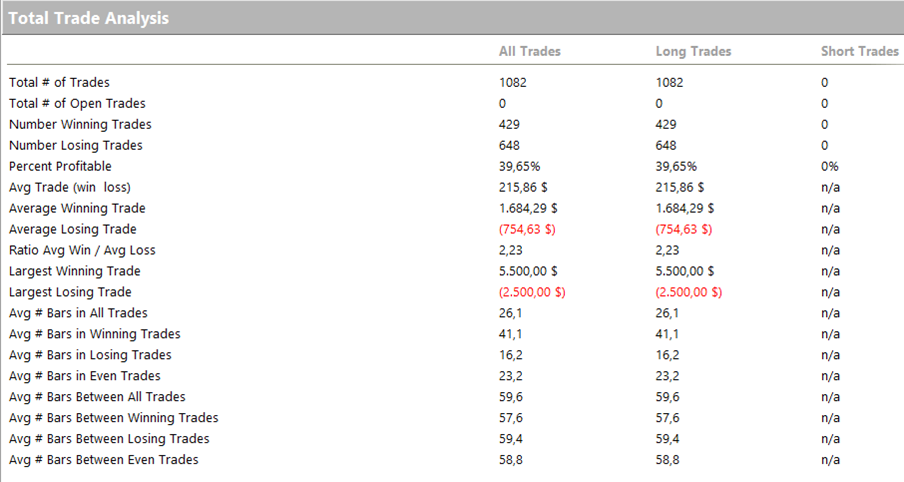Select the All Trades column header
Viewport: 904px width, 482px height.
(x=529, y=51)
